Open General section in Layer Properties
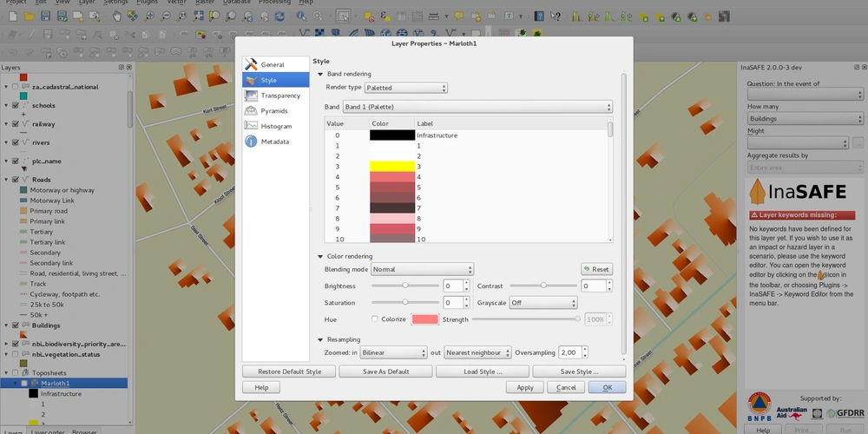 click(276, 65)
